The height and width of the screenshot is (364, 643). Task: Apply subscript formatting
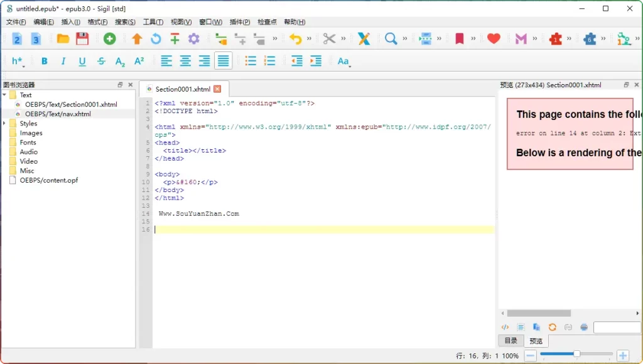120,62
